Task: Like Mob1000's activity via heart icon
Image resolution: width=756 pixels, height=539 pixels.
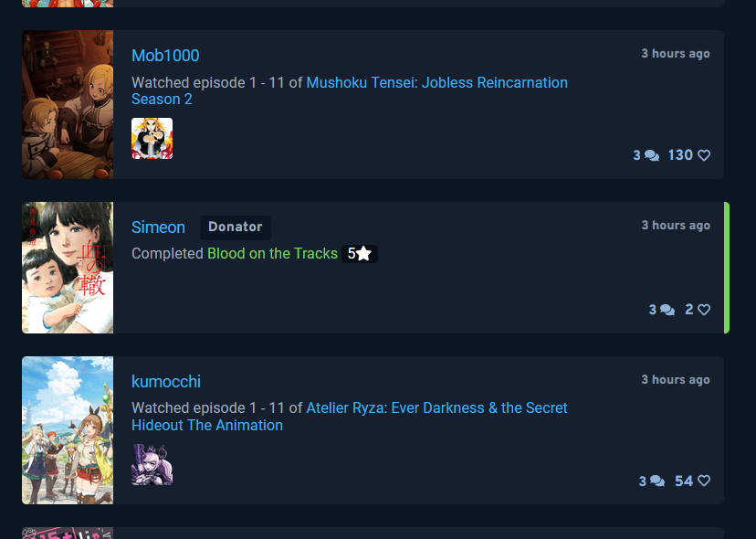Action: point(704,155)
